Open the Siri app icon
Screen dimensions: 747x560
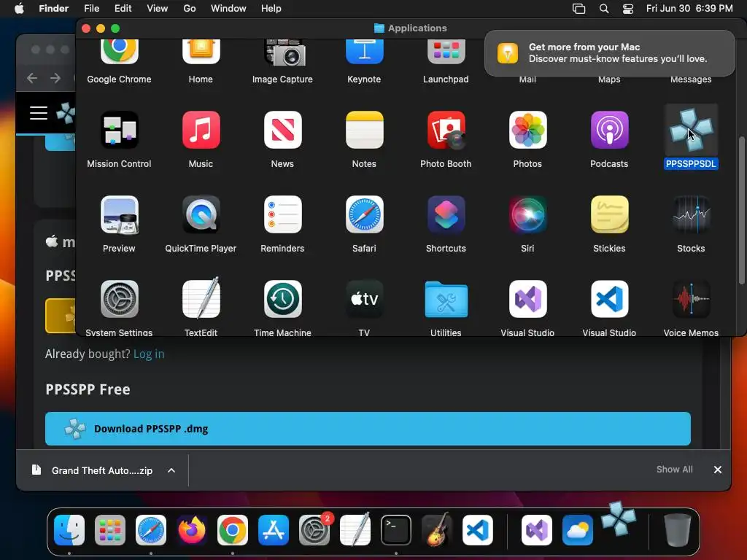pos(527,215)
